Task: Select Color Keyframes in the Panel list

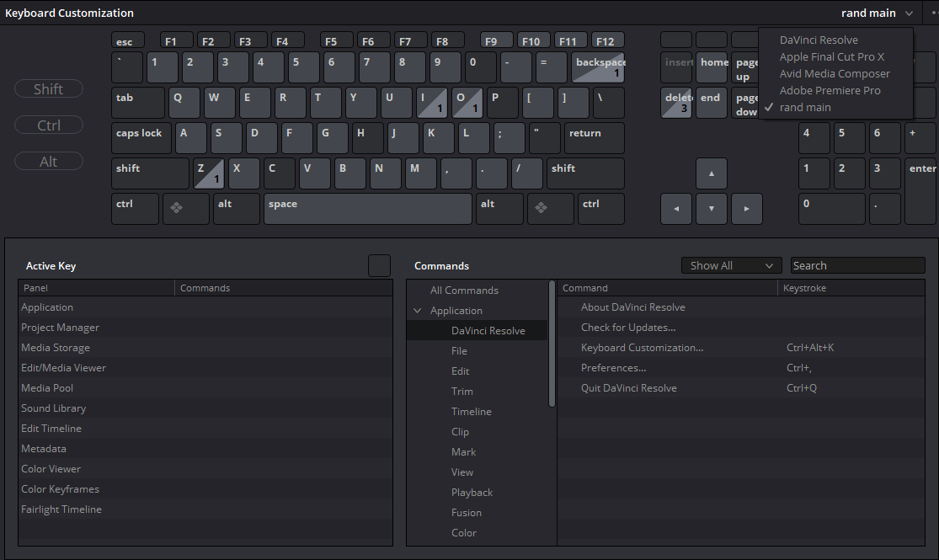Action: [x=205, y=489]
